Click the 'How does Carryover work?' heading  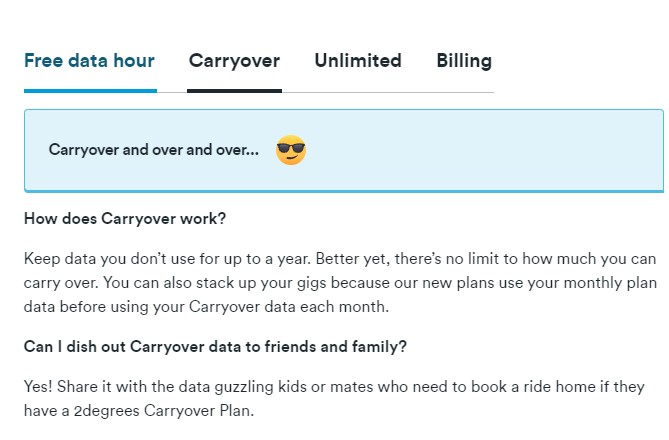[x=125, y=219]
